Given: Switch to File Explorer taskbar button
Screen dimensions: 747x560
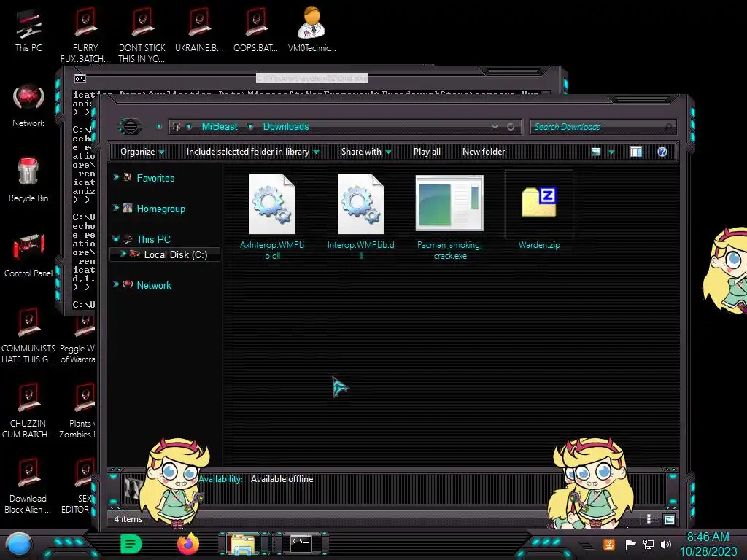Looking at the screenshot, I should click(x=244, y=544).
